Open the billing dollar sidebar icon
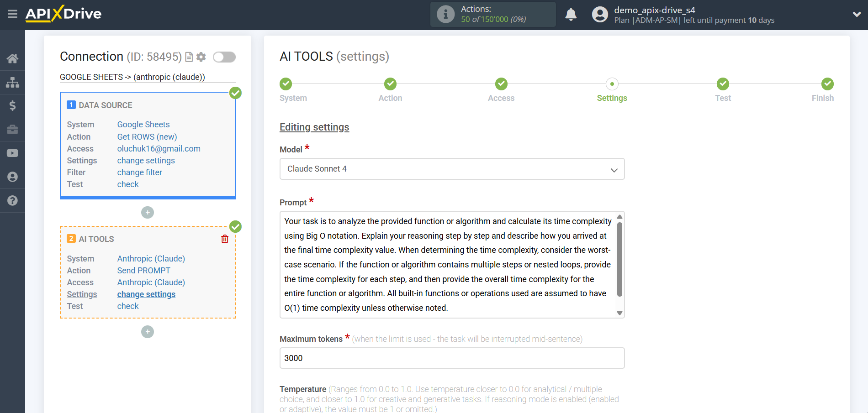 coord(12,106)
